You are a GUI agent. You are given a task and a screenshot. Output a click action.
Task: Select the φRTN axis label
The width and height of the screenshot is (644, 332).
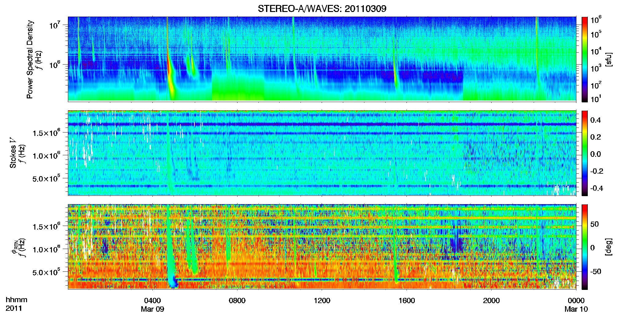14,248
